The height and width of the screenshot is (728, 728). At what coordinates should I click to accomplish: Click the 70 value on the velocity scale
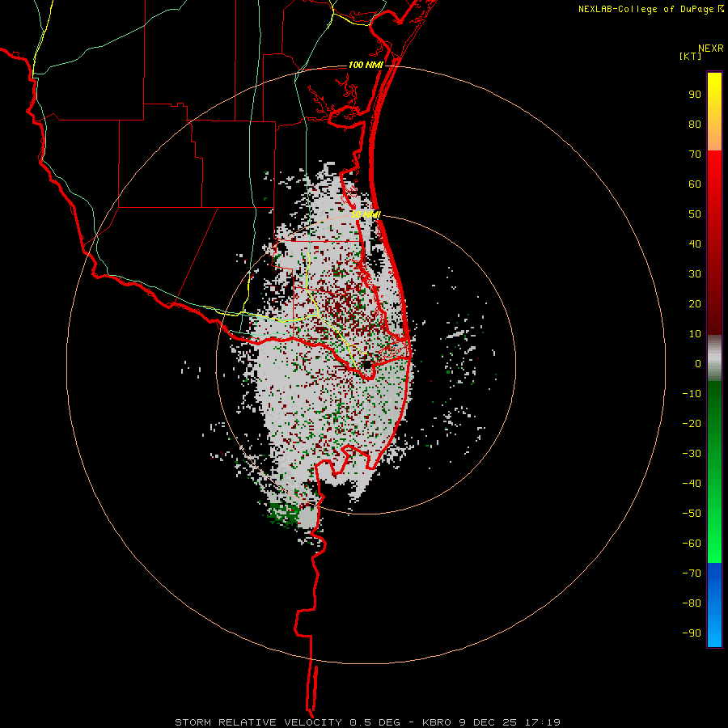pyautogui.click(x=695, y=154)
